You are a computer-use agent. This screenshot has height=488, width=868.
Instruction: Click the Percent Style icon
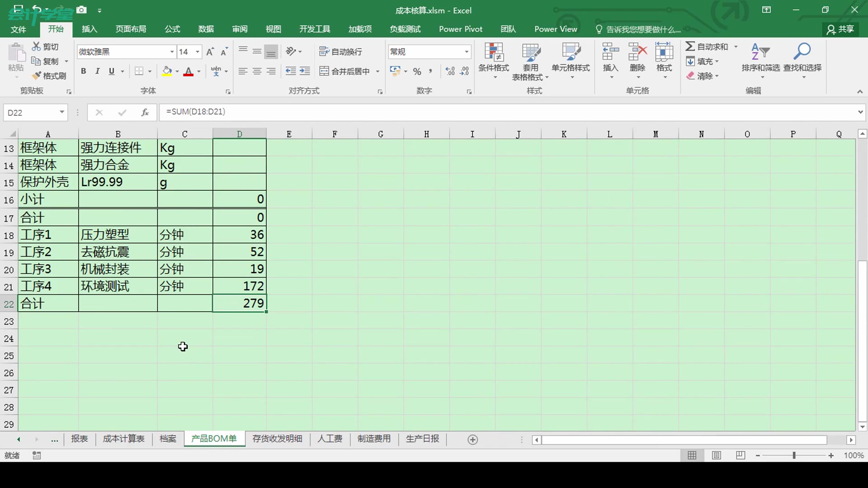pos(417,71)
